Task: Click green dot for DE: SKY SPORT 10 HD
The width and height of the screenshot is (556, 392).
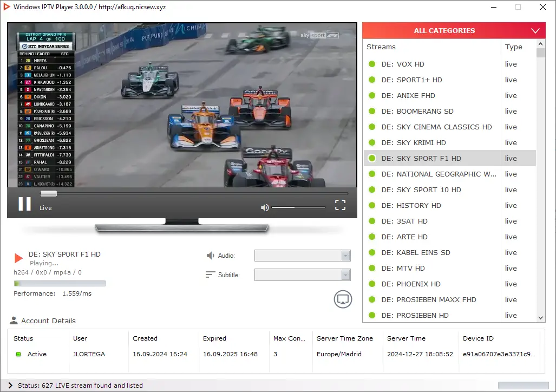Action: (x=372, y=190)
